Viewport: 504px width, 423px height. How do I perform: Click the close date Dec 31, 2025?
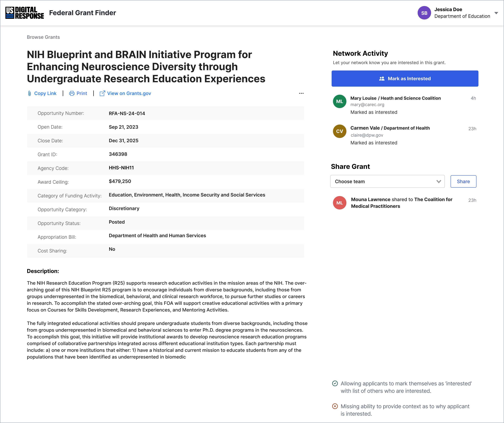(124, 140)
